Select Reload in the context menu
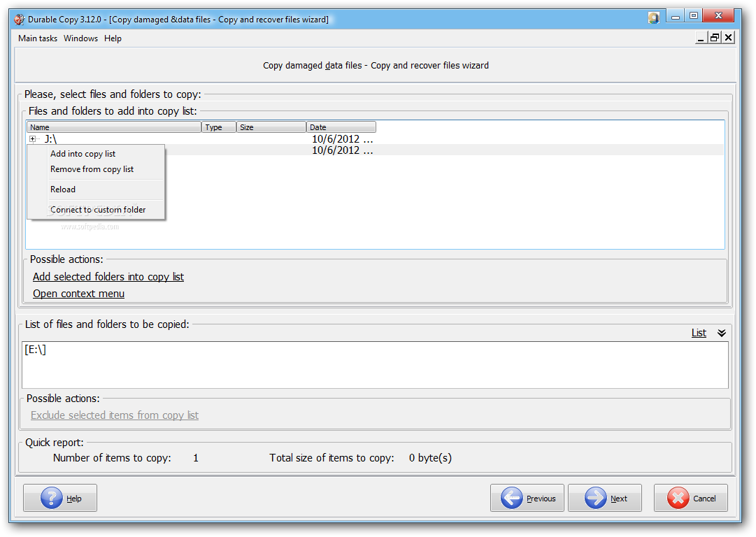The width and height of the screenshot is (756, 537). tap(63, 189)
